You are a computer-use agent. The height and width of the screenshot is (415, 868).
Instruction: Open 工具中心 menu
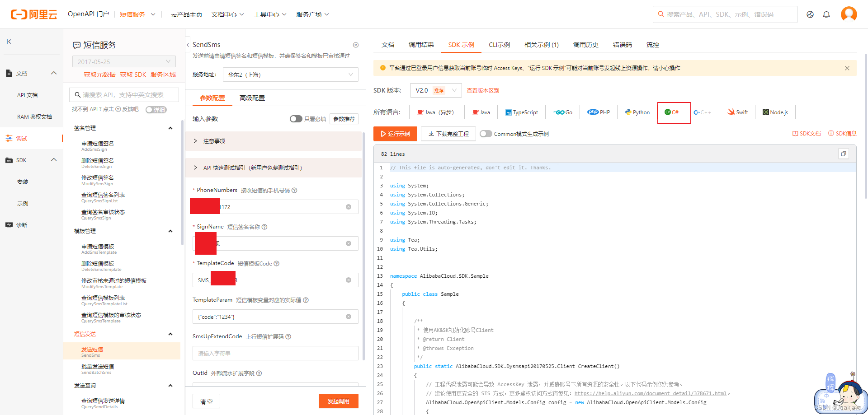(x=270, y=14)
